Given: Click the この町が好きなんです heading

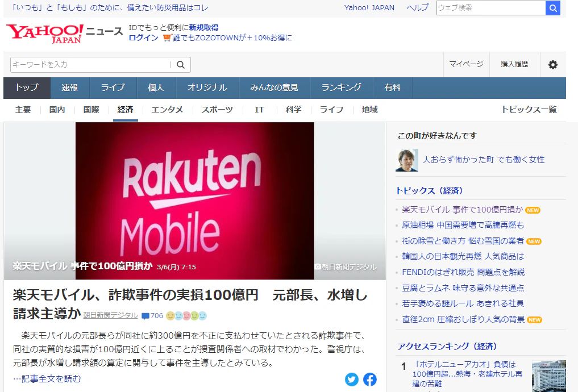Looking at the screenshot, I should coord(437,136).
